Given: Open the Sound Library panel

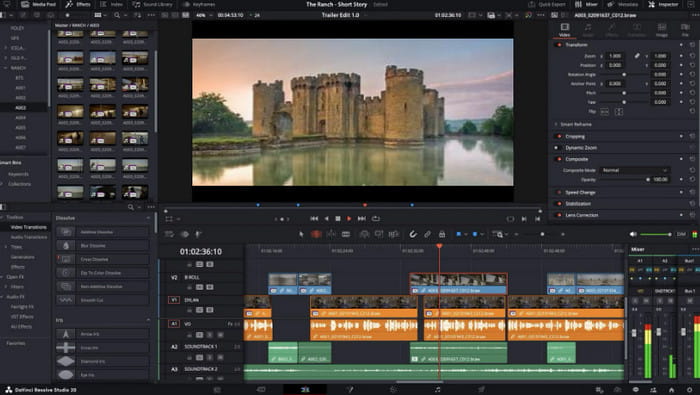Looking at the screenshot, I should (x=153, y=4).
